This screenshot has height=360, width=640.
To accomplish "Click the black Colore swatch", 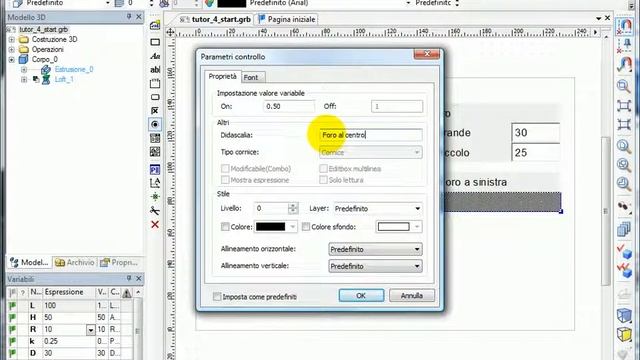I will click(x=270, y=227).
